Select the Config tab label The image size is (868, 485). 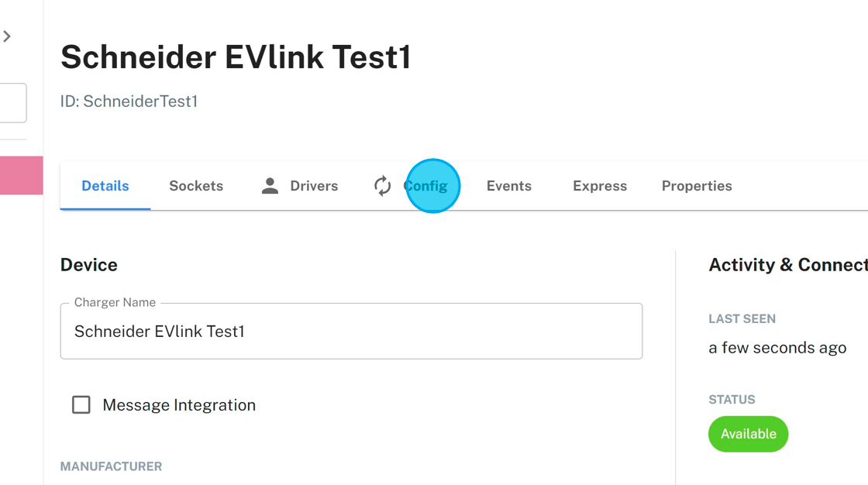tap(426, 186)
